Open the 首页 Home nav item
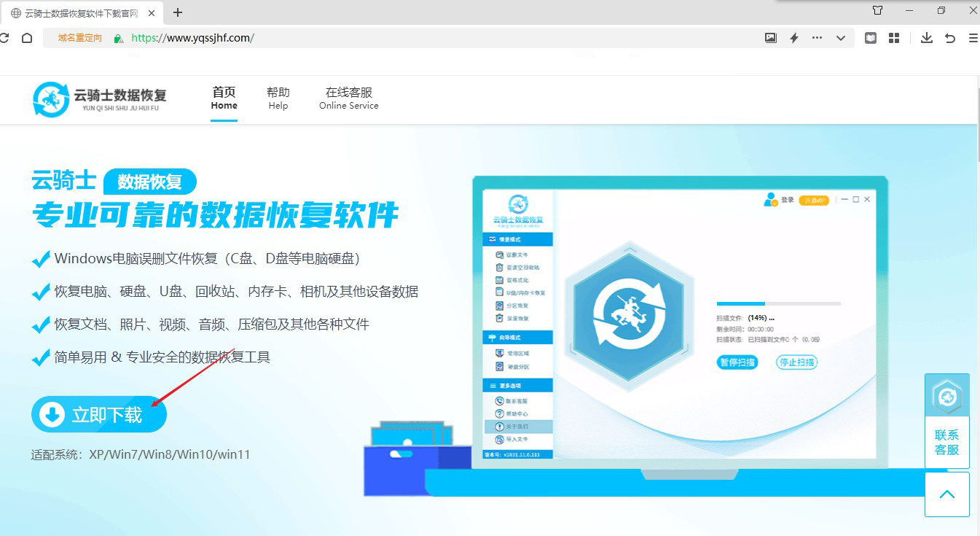 point(224,98)
